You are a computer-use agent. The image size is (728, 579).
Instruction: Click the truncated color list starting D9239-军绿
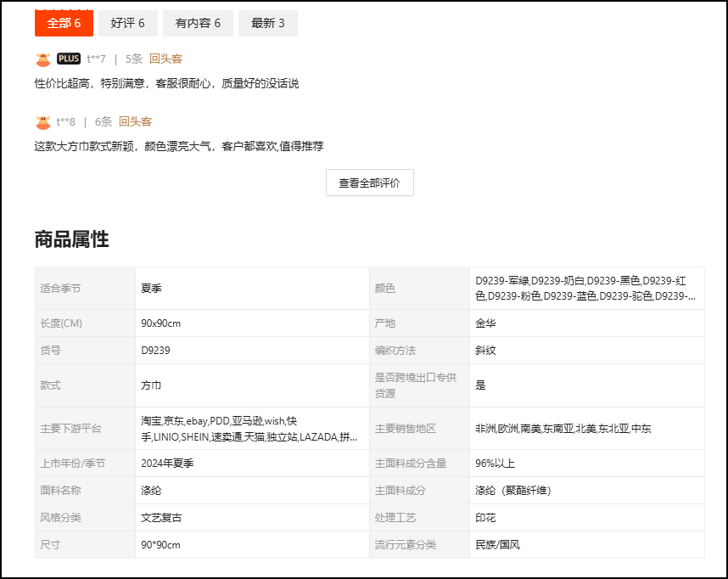585,289
